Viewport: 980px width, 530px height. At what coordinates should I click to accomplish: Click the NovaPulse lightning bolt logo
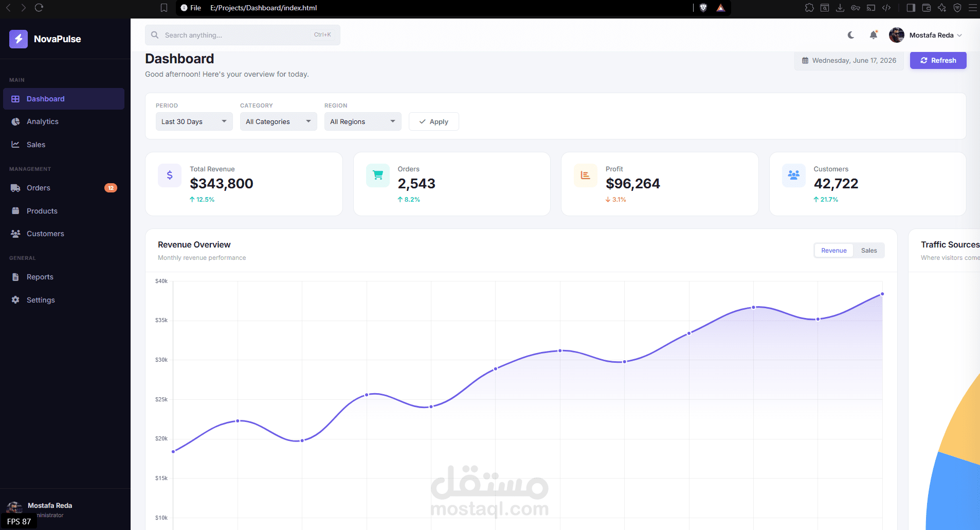tap(19, 39)
